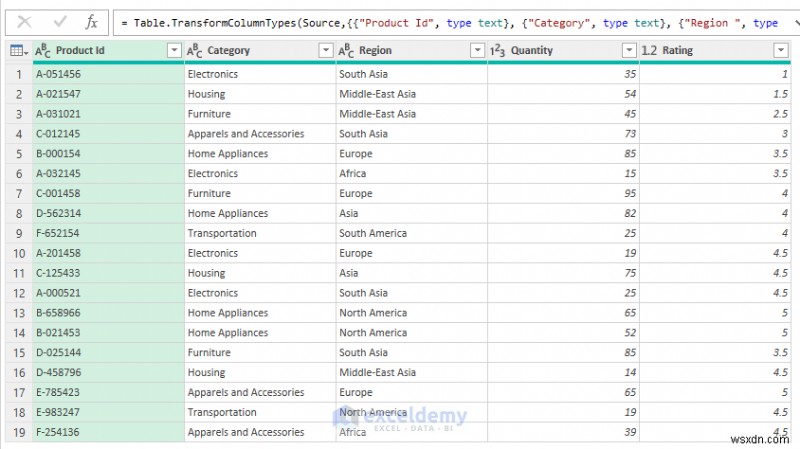Select the Category column header

(260, 51)
